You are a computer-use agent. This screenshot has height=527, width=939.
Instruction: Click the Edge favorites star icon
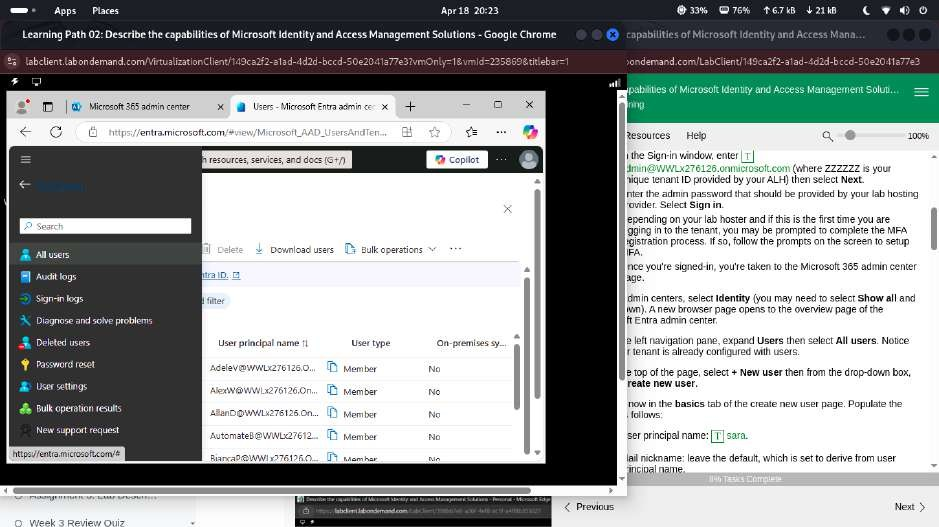[x=435, y=132]
